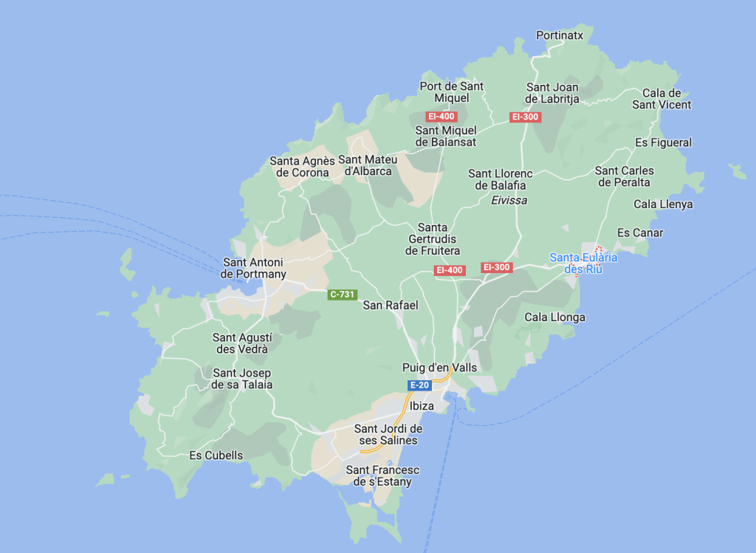
Task: Click the Eivissa island name label
Action: [509, 200]
